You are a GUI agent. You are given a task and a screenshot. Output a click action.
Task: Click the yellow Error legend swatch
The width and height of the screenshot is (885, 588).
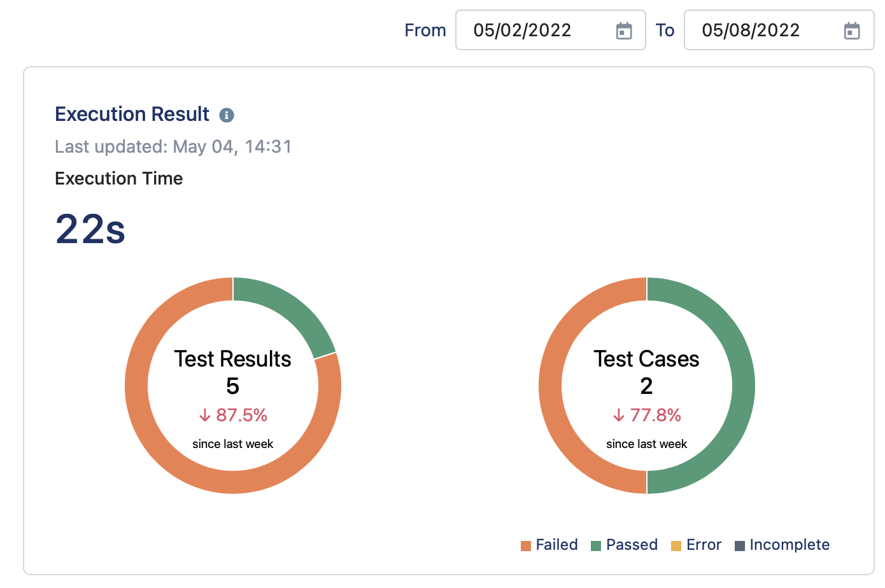click(676, 546)
